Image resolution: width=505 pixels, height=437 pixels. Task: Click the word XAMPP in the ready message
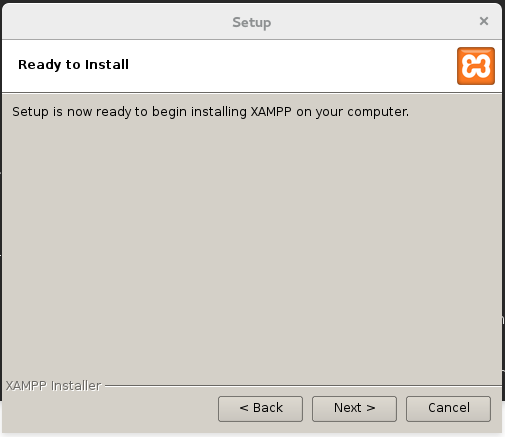click(x=271, y=111)
